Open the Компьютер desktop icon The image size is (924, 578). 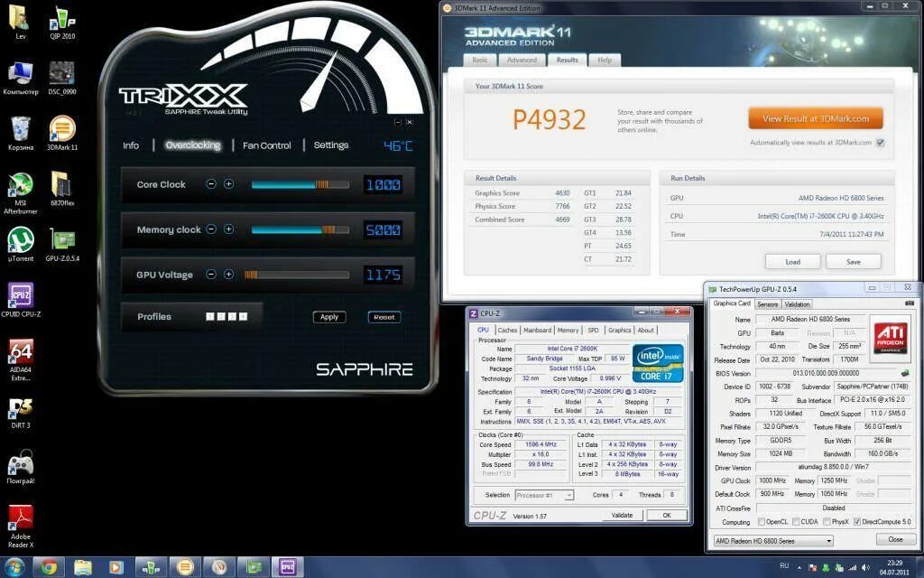[21, 77]
